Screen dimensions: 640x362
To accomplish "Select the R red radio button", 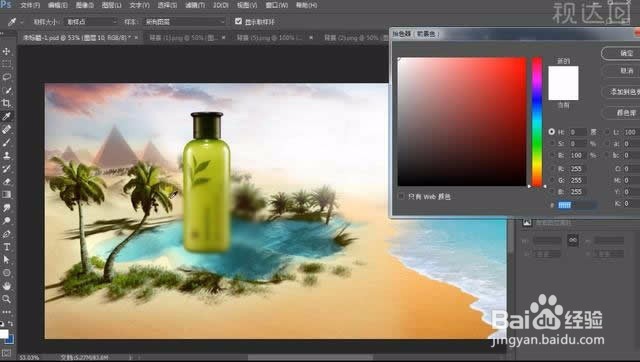I will point(552,169).
